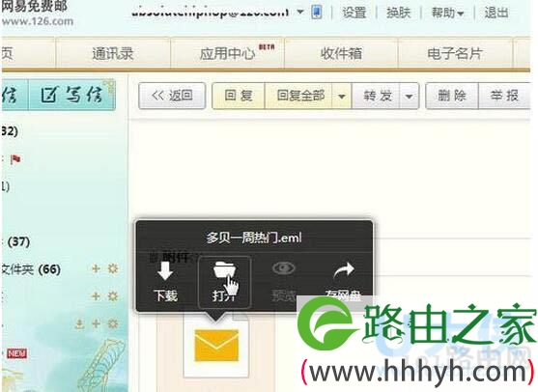Click the 退出 logout link
Image resolution: width=538 pixels, height=392 pixels.
coord(496,13)
